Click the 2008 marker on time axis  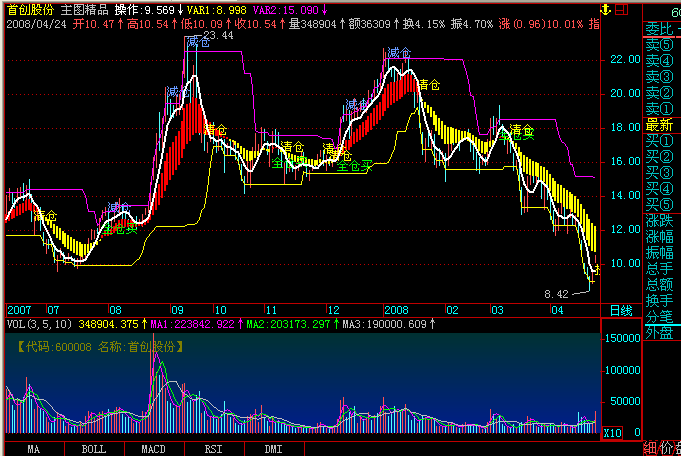tap(397, 310)
